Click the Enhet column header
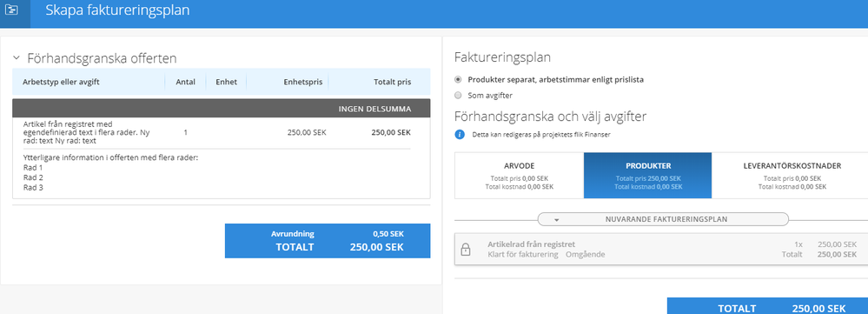Viewport: 868px width, 314px height. point(227,82)
